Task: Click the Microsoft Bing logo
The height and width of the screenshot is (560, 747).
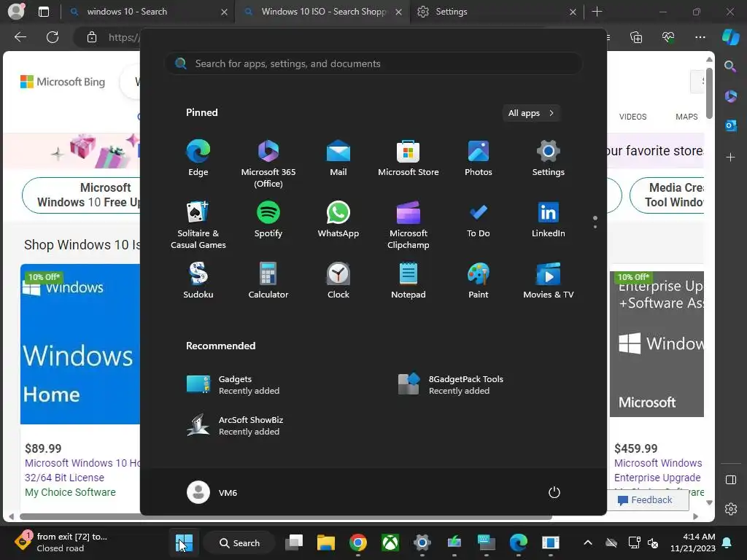Action: (x=63, y=82)
